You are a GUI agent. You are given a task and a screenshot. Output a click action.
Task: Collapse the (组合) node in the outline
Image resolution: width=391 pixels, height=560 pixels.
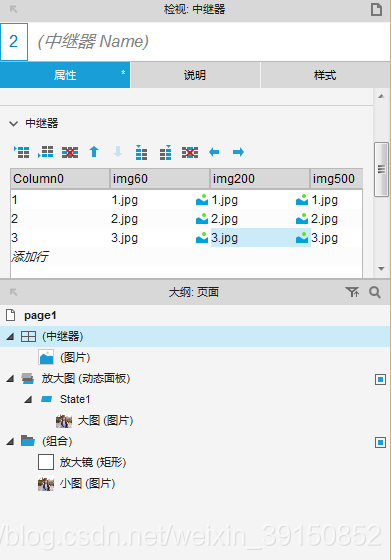(10, 441)
